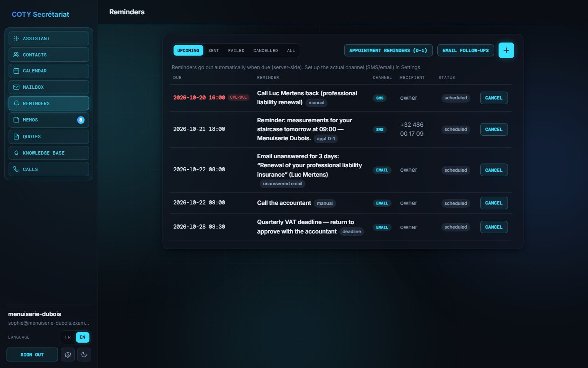Cancel the Quarterly VAT deadline reminder
Viewport: 588px width, 368px height.
click(x=494, y=227)
